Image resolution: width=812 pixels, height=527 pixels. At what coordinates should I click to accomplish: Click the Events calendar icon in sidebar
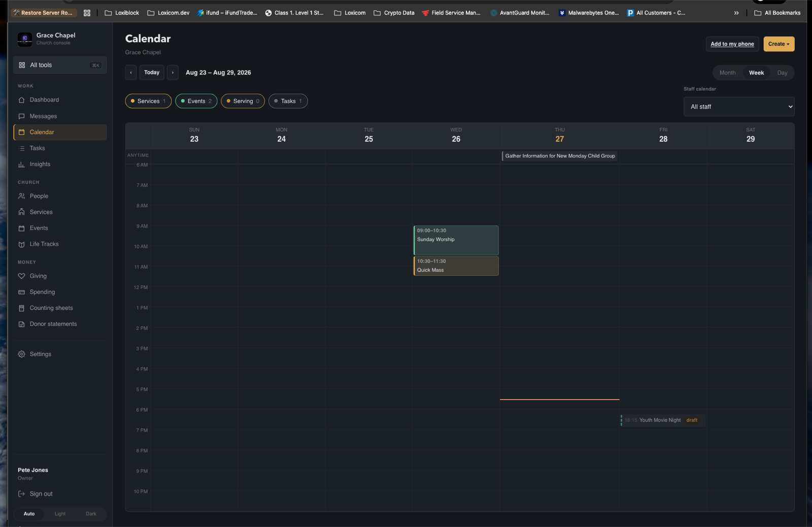21,228
